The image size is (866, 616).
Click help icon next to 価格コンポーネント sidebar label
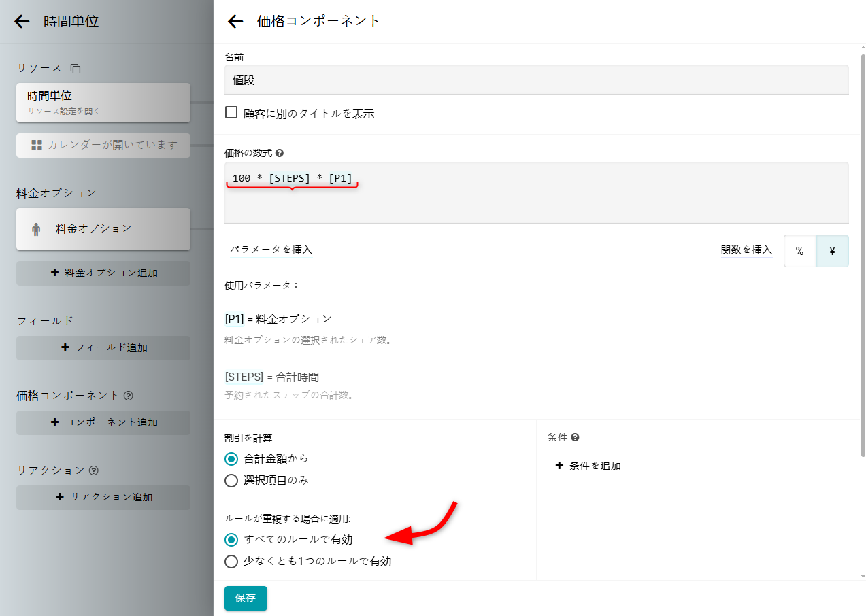(129, 396)
